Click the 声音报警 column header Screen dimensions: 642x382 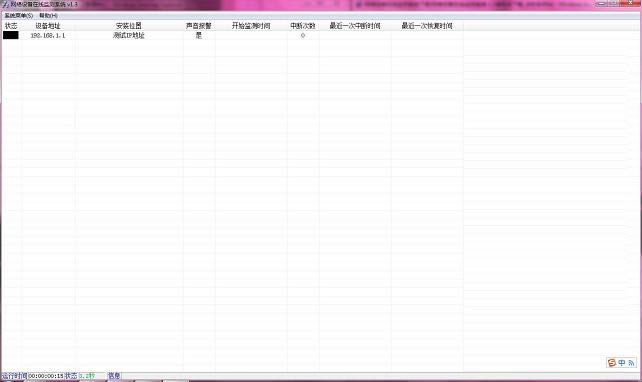point(199,26)
